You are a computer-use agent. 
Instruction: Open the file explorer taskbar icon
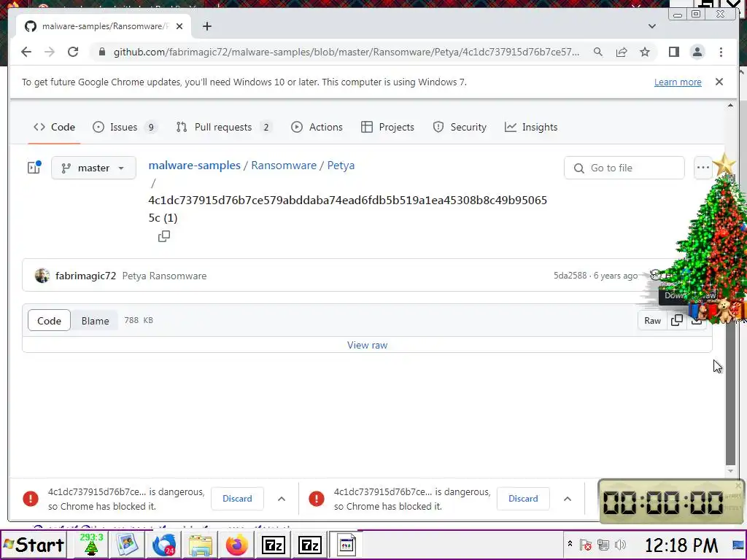[x=201, y=545]
